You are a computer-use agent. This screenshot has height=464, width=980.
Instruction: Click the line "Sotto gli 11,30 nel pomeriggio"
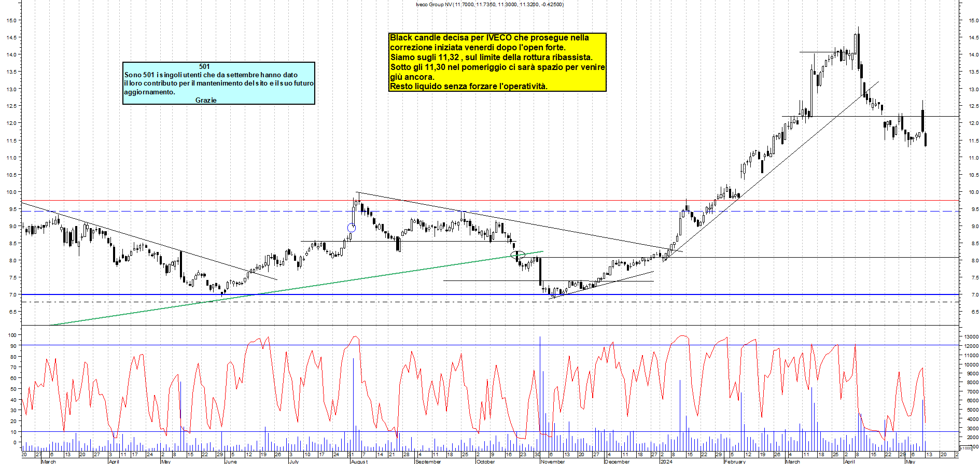pos(498,67)
